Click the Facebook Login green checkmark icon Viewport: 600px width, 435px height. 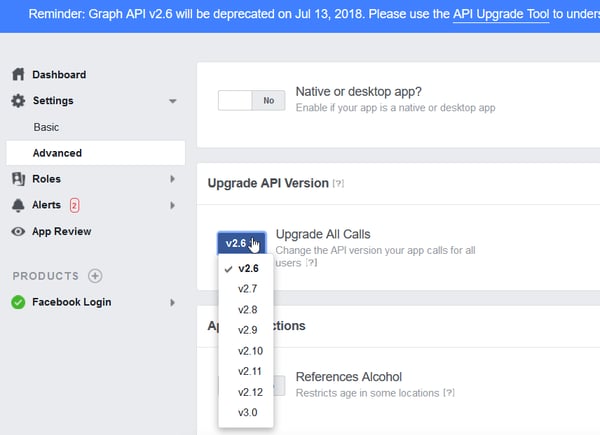(x=18, y=302)
